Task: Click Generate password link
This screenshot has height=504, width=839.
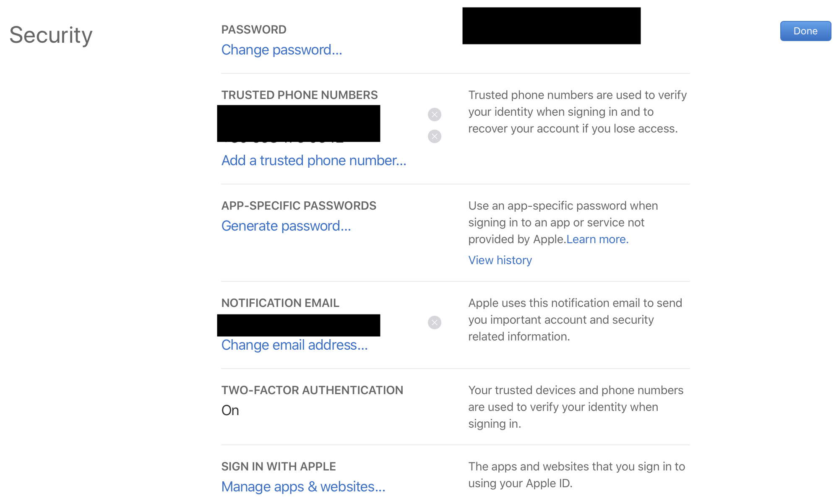Action: pyautogui.click(x=286, y=226)
